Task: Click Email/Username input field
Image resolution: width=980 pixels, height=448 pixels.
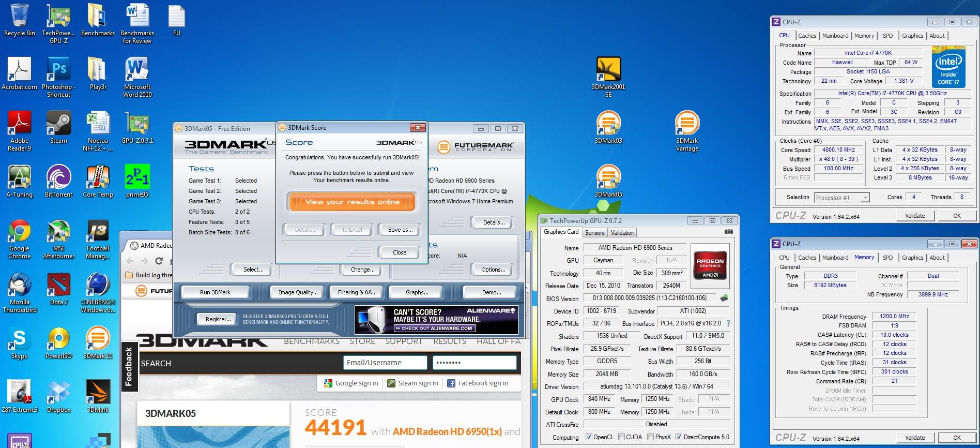Action: (x=385, y=363)
